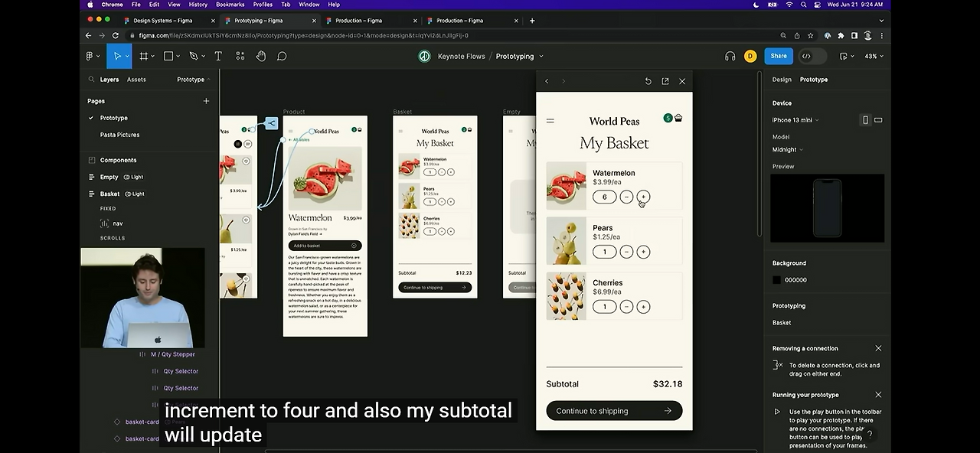The width and height of the screenshot is (980, 453).
Task: Switch to the Design tab in right panel
Action: [782, 80]
